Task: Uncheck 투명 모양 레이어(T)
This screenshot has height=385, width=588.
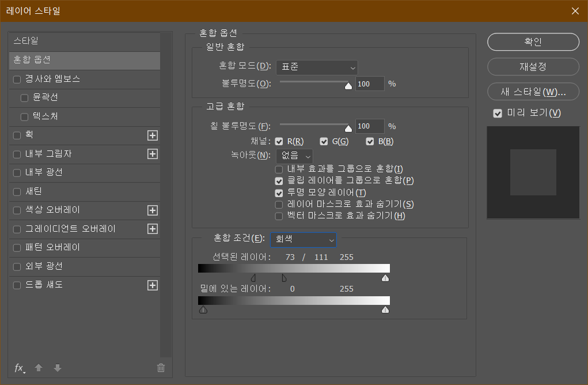Action: pos(279,193)
